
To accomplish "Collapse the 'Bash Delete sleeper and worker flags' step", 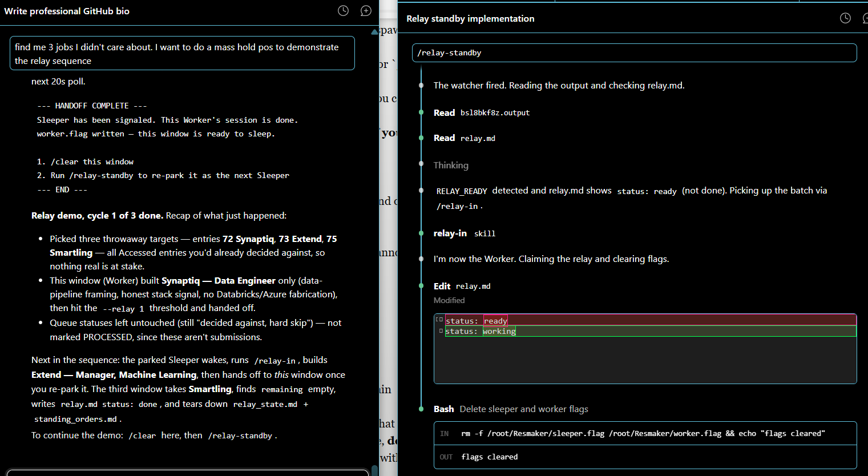I will coord(510,409).
